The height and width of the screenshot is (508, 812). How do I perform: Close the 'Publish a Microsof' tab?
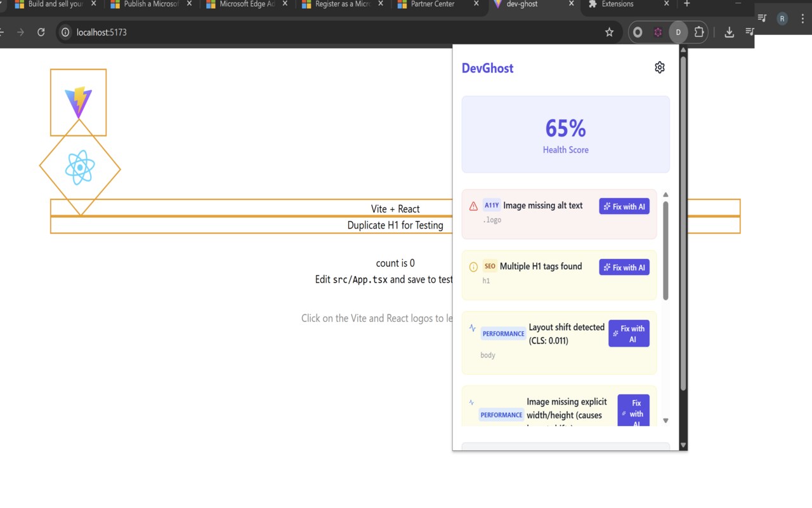pos(189,4)
